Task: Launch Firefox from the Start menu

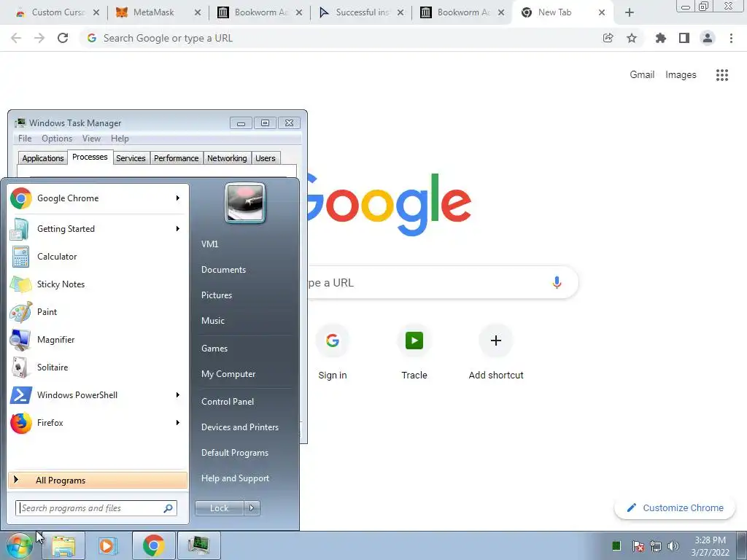Action: click(x=98, y=422)
